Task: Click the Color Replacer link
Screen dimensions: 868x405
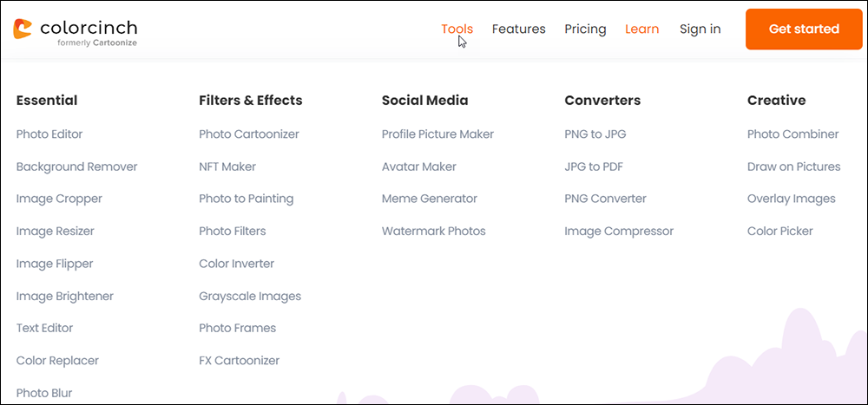Action: click(57, 361)
